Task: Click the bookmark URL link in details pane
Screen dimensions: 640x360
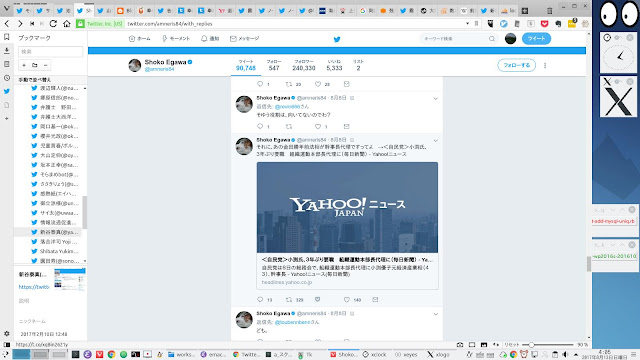Action: pyautogui.click(x=33, y=287)
